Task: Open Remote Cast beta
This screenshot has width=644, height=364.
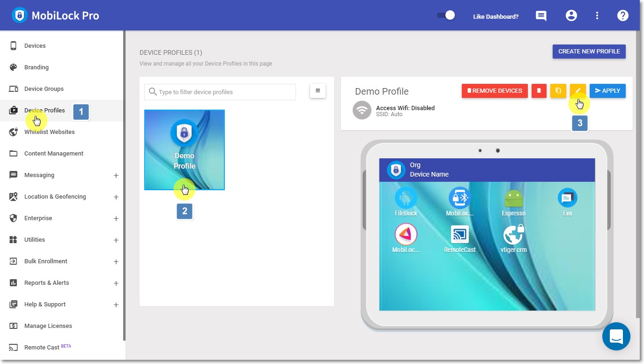Action: click(62, 348)
